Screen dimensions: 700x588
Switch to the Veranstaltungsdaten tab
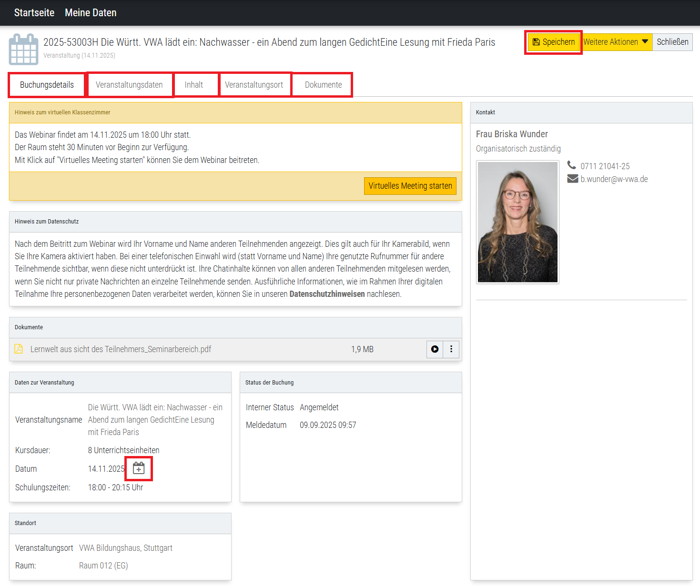129,85
